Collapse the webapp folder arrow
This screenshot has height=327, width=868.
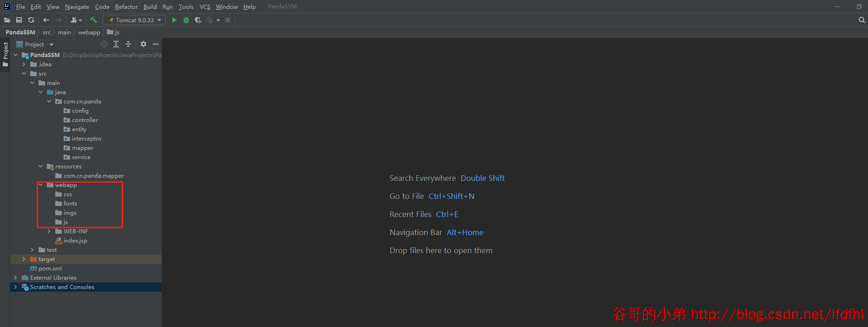[x=41, y=185]
